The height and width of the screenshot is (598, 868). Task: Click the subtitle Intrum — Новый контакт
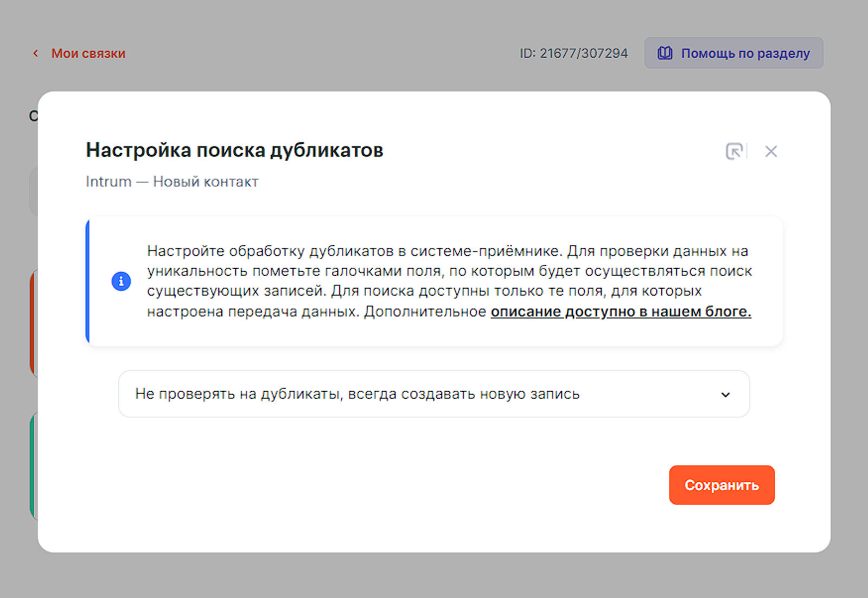pos(172,182)
